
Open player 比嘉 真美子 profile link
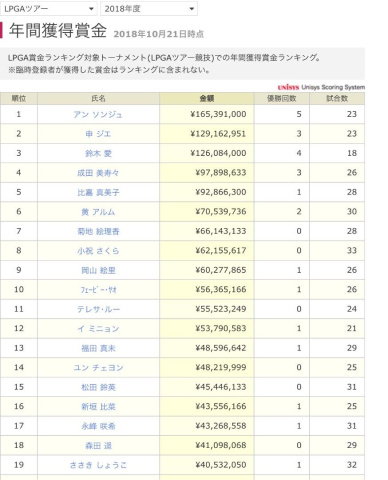click(x=98, y=192)
